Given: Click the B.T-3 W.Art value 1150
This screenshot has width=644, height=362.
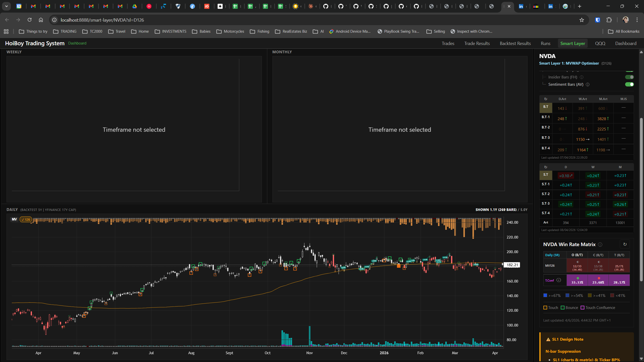Looking at the screenshot, I should coord(583,139).
